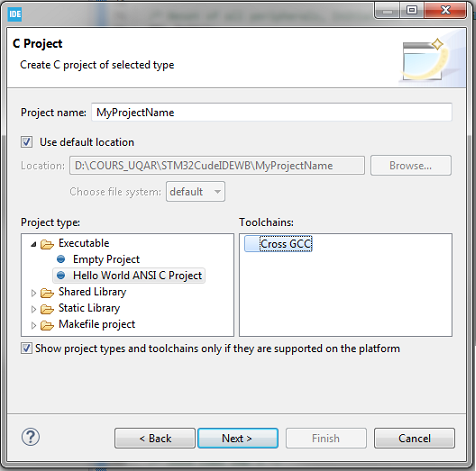Select the Cross GCC toolchain

click(278, 244)
